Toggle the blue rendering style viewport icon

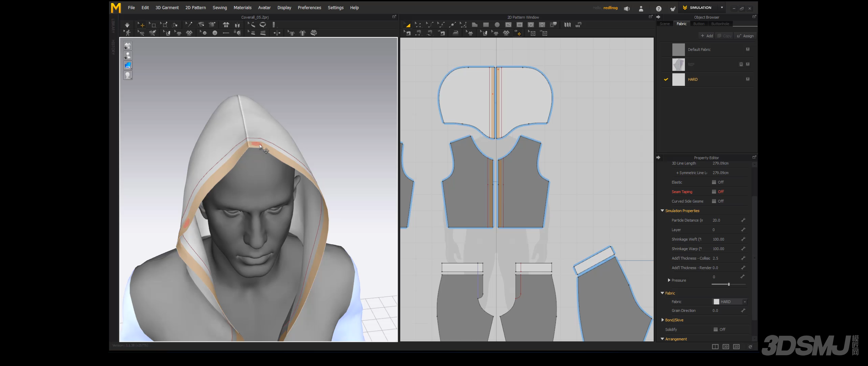[x=128, y=65]
